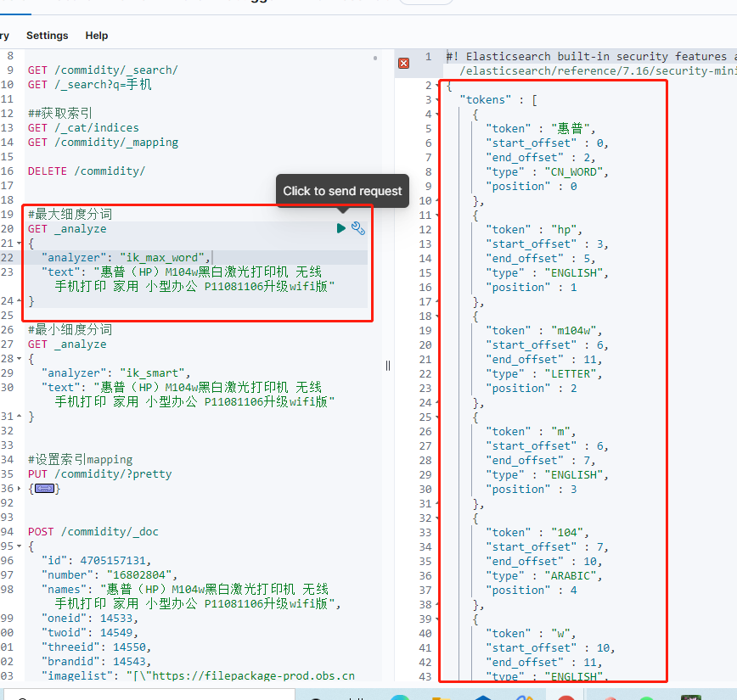Click the "type" : "CN_WORD" output line
737x700 pixels.
[x=548, y=172]
